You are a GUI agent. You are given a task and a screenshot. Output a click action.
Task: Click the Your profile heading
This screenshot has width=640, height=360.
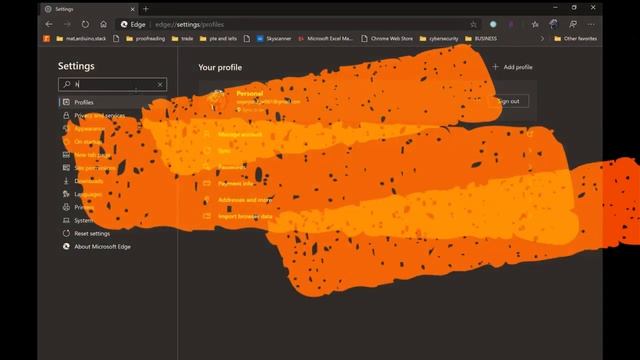(x=220, y=67)
